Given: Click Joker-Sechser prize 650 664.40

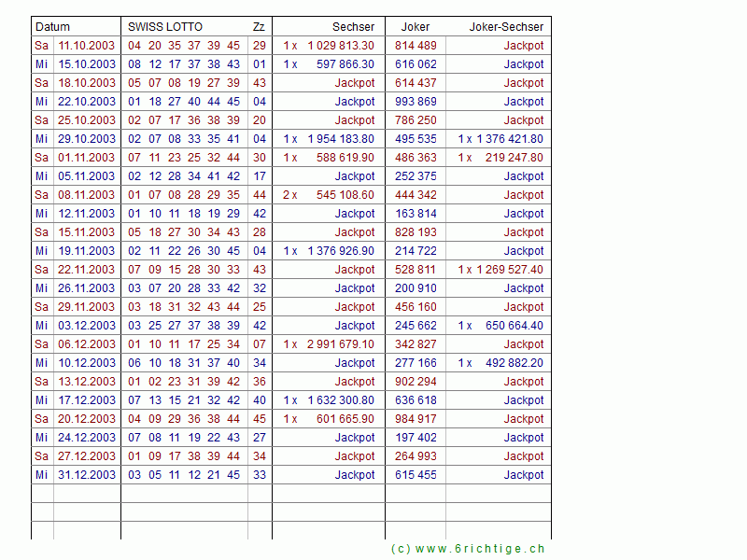Looking at the screenshot, I should (x=514, y=326).
